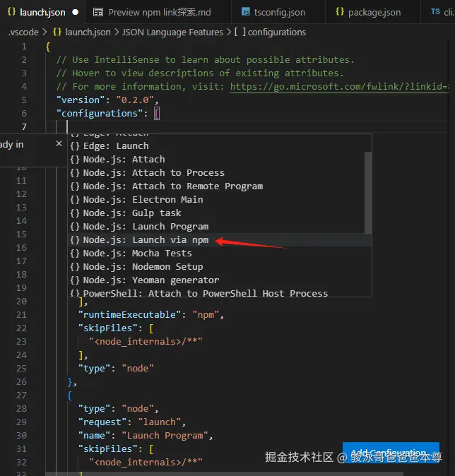Click the snippet icon beside Node.js: Mocha Tests
This screenshot has width=455, height=476.
75,253
